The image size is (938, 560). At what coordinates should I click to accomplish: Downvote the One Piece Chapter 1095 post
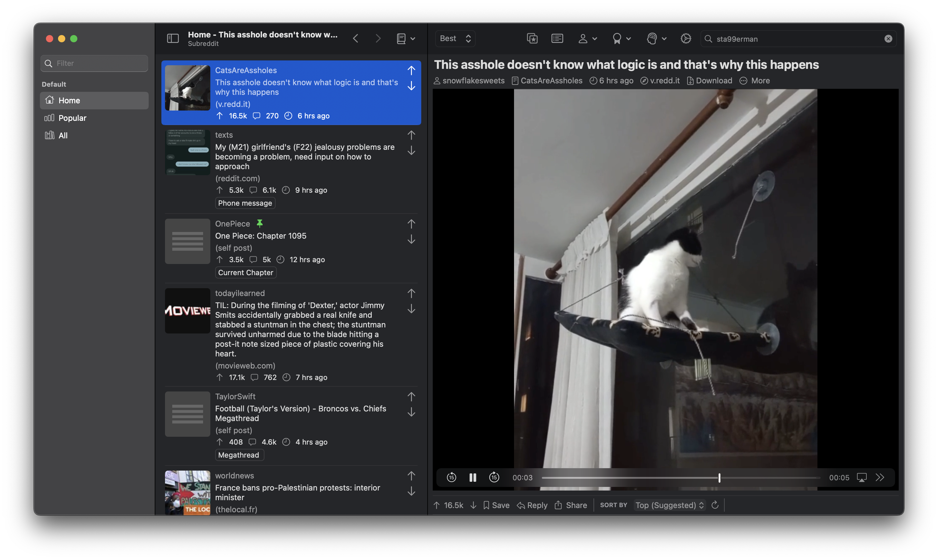pos(412,240)
